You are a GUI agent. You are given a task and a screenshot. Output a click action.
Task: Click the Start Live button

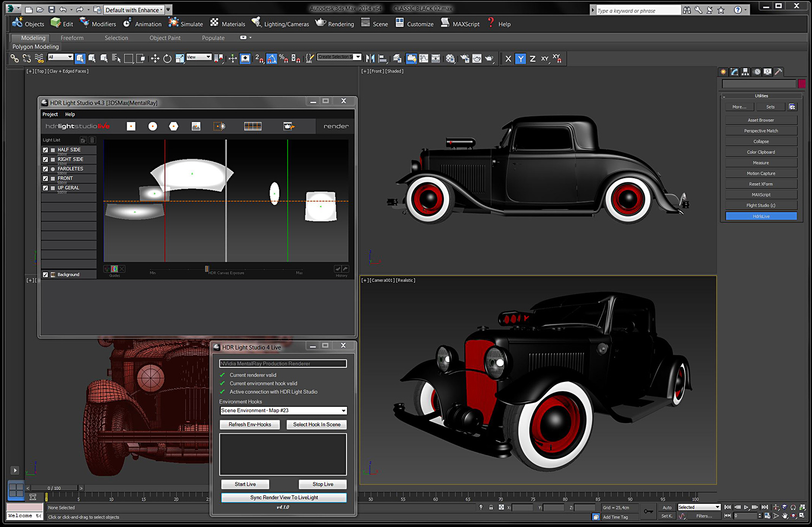[x=245, y=484]
